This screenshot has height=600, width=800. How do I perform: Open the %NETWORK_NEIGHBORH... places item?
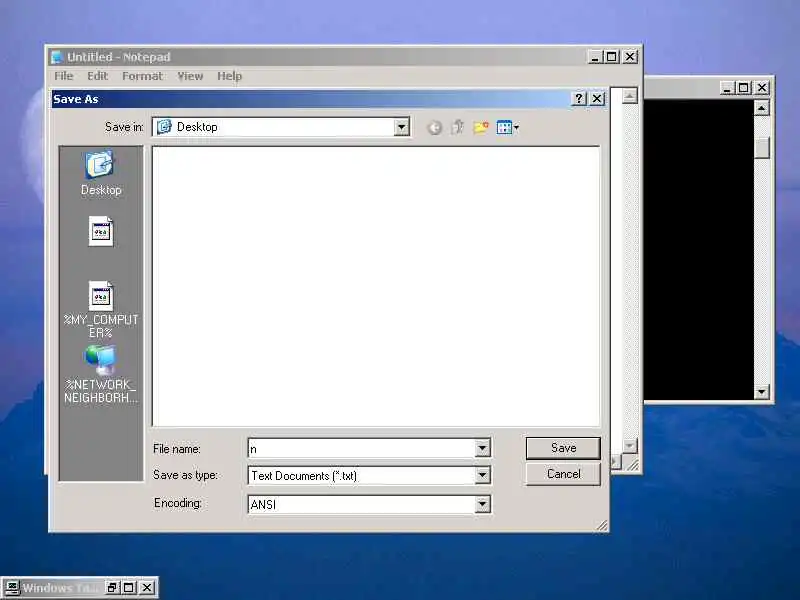point(101,374)
